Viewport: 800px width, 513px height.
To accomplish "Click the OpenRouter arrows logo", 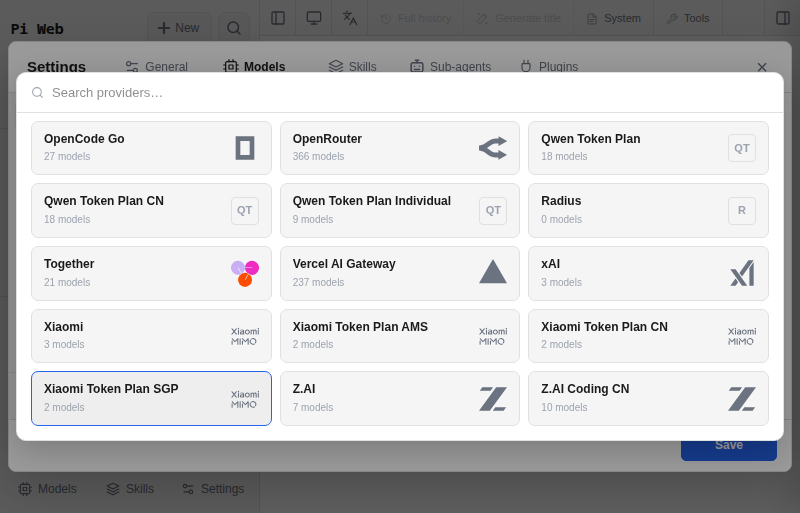I will click(x=493, y=148).
